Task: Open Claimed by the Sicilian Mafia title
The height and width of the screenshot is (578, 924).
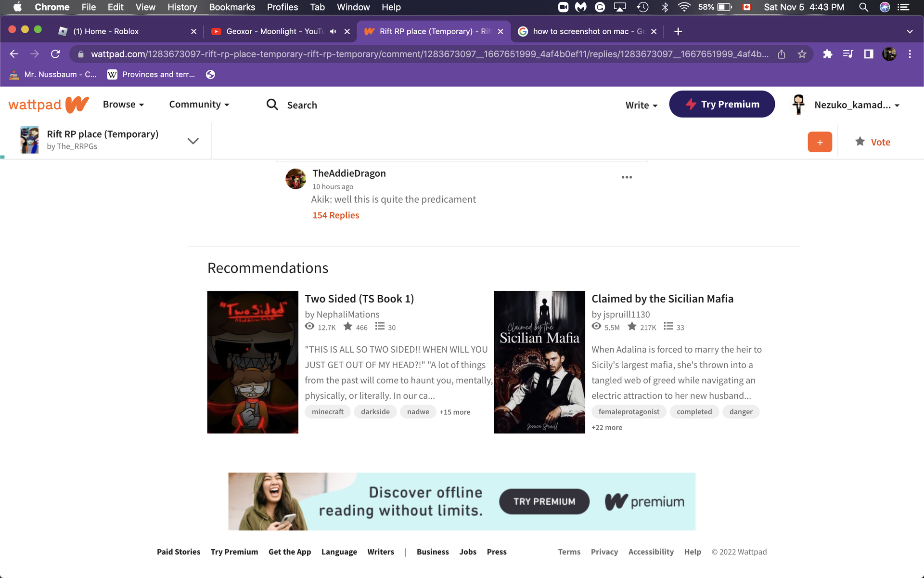Action: [x=663, y=299]
